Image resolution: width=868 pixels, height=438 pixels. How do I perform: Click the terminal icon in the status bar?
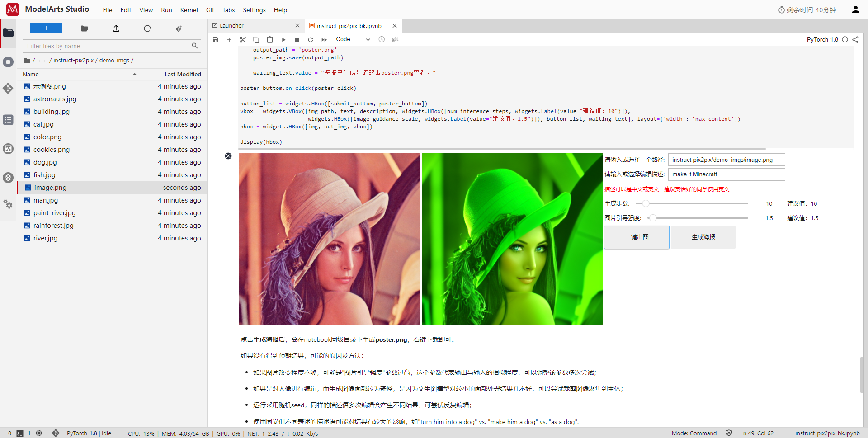click(20, 433)
